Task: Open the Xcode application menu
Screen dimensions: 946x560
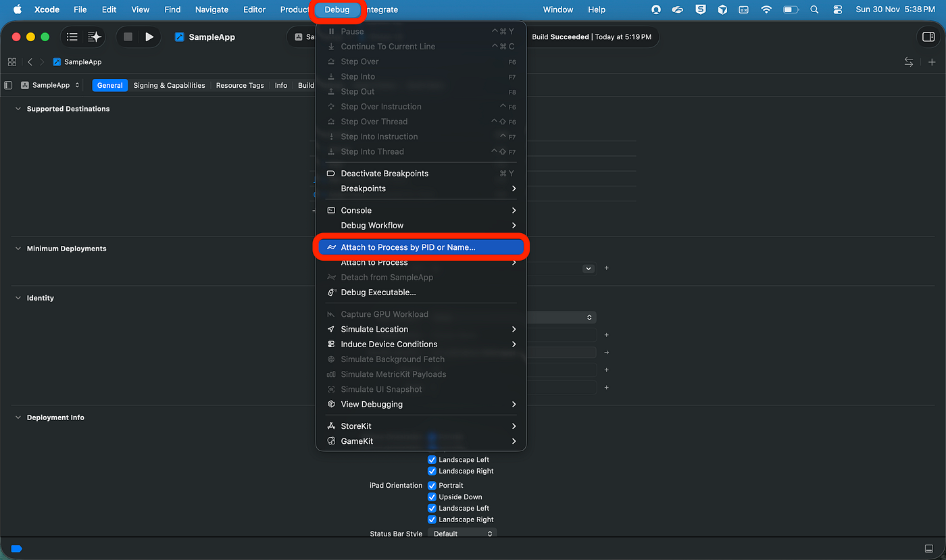Action: [47, 9]
